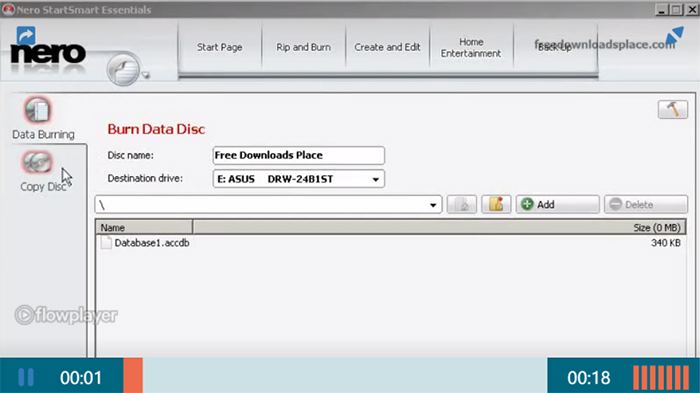
Task: Click the blue arrow icon in top right corner
Action: pyautogui.click(x=675, y=37)
